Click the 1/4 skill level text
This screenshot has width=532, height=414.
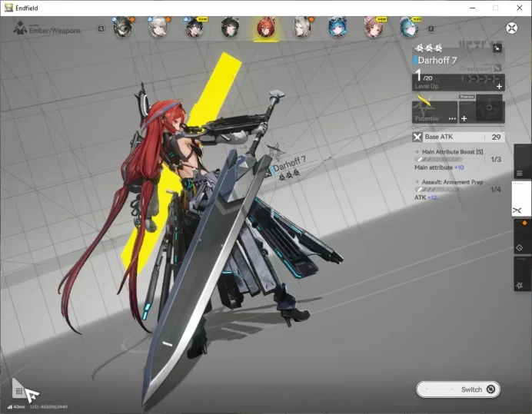(x=496, y=190)
